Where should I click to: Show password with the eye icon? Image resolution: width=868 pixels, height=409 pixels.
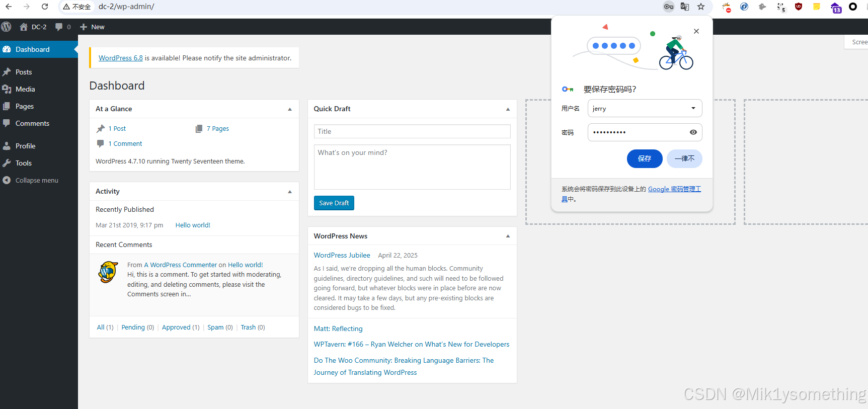[x=693, y=132]
